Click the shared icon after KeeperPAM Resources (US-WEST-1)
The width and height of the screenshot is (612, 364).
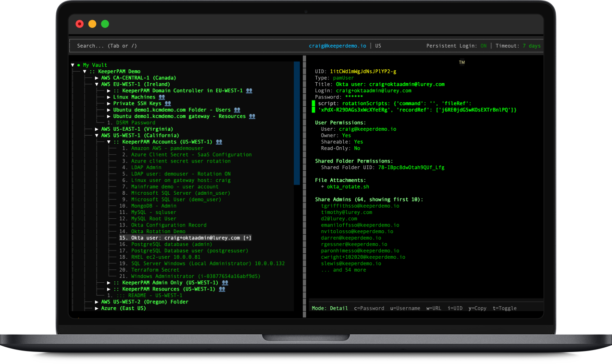(222, 289)
